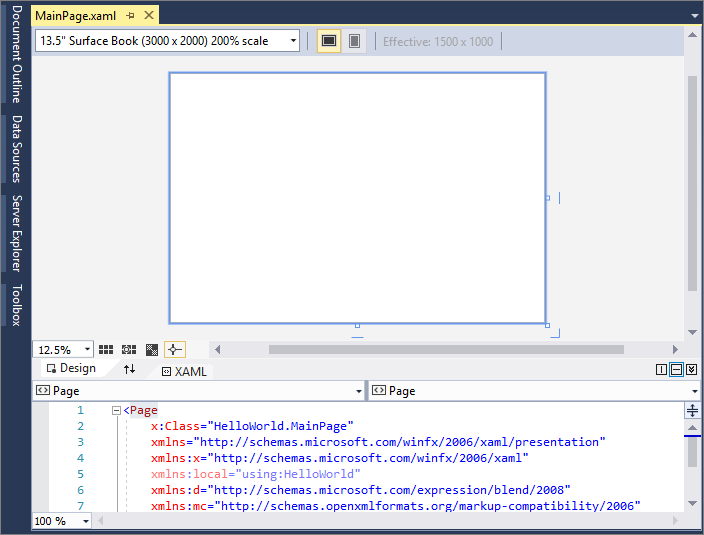This screenshot has height=535, width=704.
Task: Switch designer to portrait orientation
Action: click(x=354, y=41)
